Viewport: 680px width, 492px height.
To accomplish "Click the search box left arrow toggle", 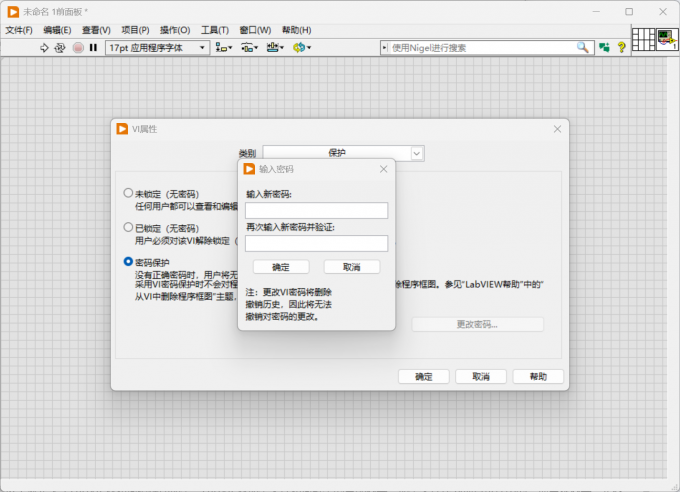I will (x=385, y=48).
